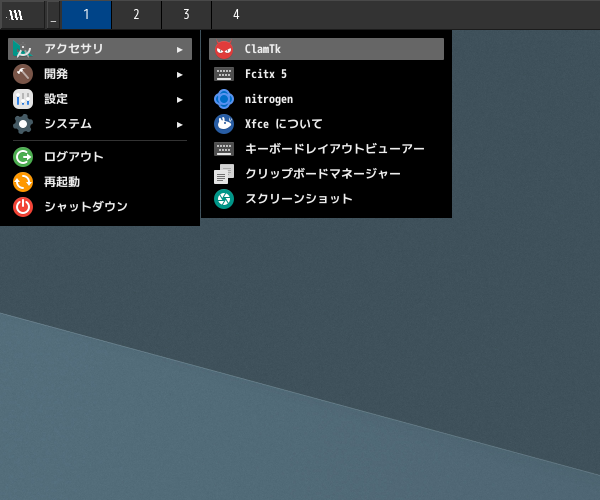Click the Xfce について mouse icon
The width and height of the screenshot is (600, 500).
(x=224, y=124)
